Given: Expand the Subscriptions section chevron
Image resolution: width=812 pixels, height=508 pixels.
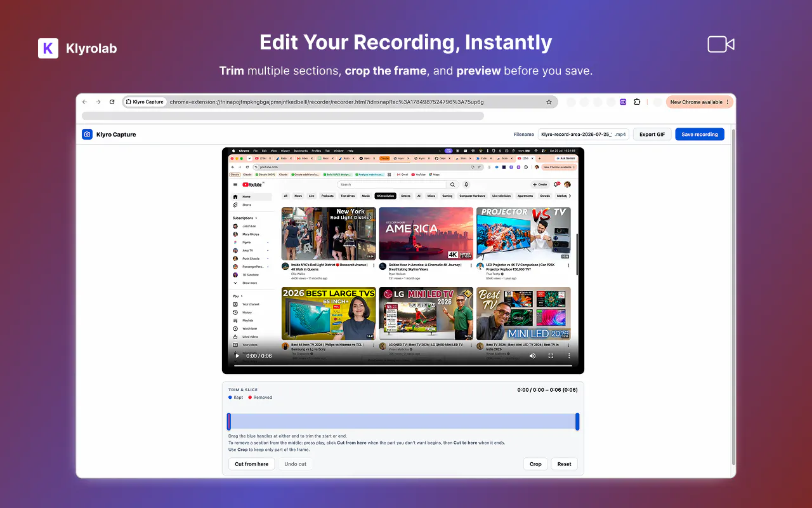Looking at the screenshot, I should click(256, 218).
